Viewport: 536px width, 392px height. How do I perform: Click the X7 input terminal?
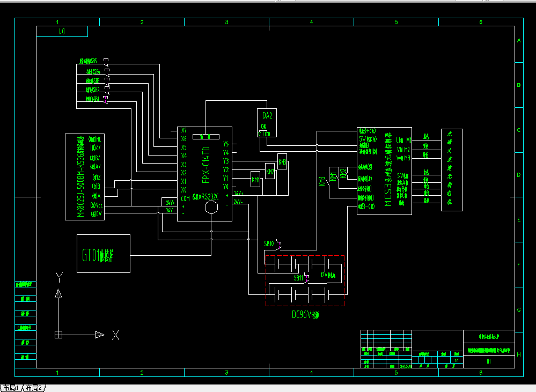point(184,130)
